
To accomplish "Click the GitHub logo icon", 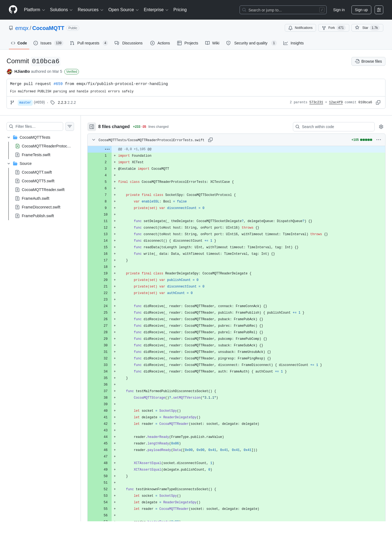I will tap(13, 10).
